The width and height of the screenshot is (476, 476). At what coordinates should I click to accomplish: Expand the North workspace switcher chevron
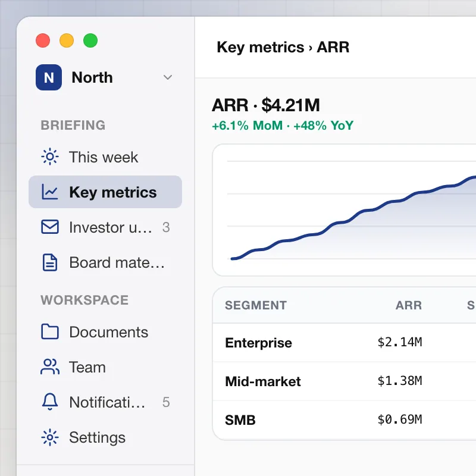tap(168, 77)
